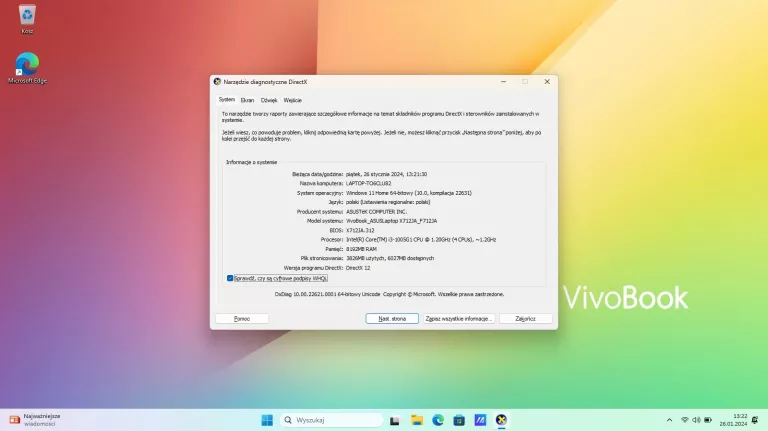768x431 pixels.
Task: Open the Najważniejsze wiadomości news widget
Action: click(x=35, y=420)
